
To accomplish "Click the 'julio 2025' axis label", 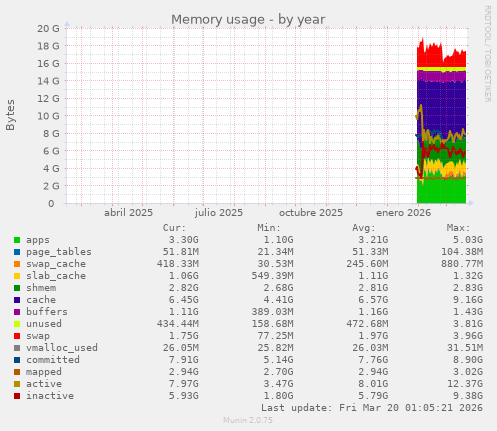I will (x=219, y=213).
